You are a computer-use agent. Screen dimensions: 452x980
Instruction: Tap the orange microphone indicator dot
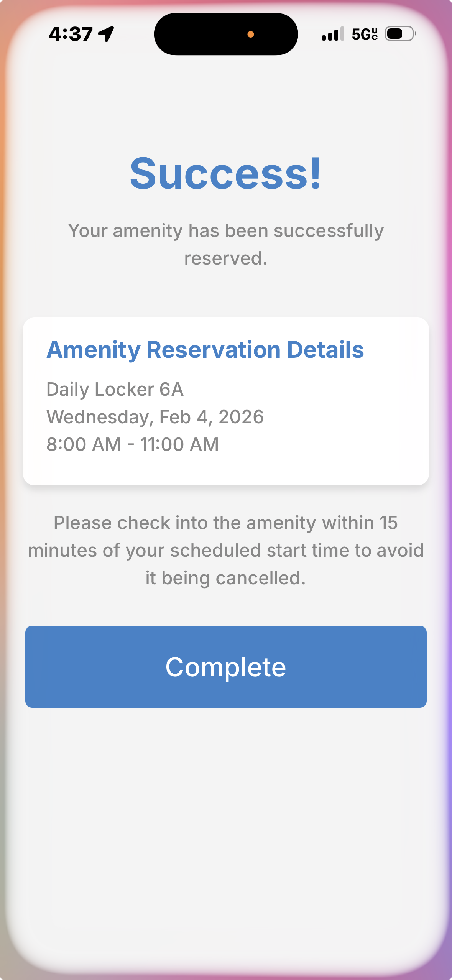[251, 35]
